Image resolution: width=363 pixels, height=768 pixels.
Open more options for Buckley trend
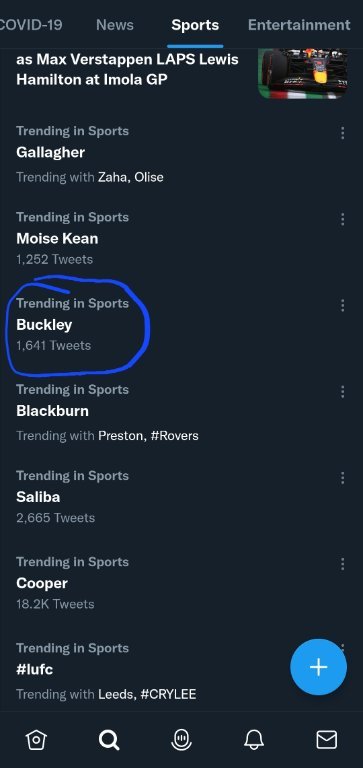click(342, 305)
